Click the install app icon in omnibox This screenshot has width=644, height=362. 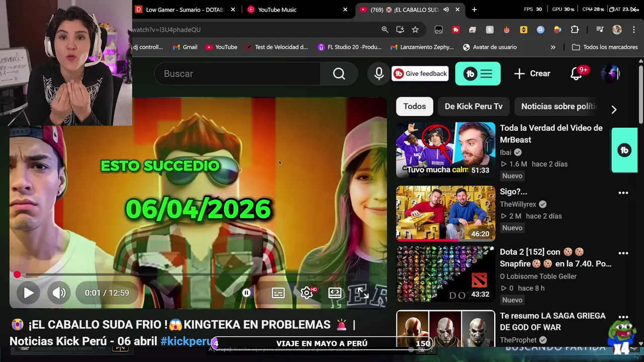pos(400,30)
